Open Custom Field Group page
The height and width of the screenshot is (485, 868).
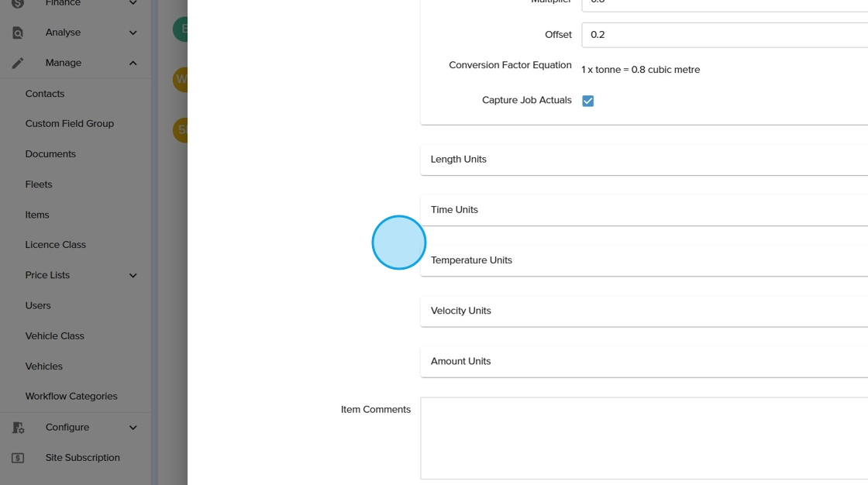70,124
